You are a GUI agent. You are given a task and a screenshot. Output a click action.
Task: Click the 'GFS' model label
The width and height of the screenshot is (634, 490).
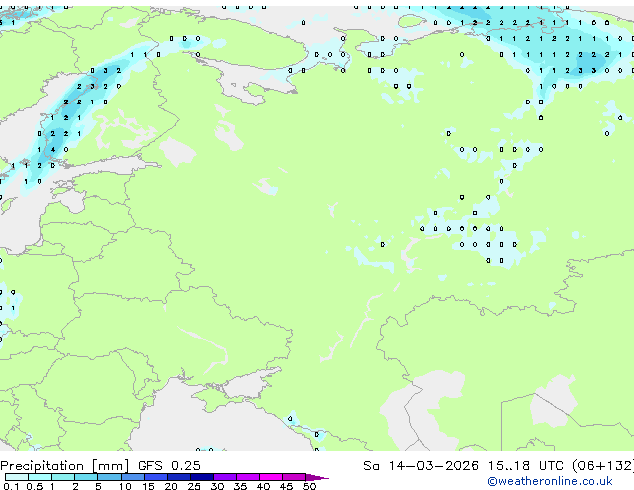click(x=150, y=466)
